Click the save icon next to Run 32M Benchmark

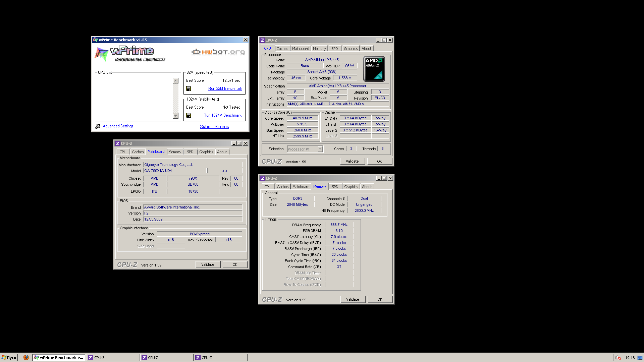[x=189, y=88]
